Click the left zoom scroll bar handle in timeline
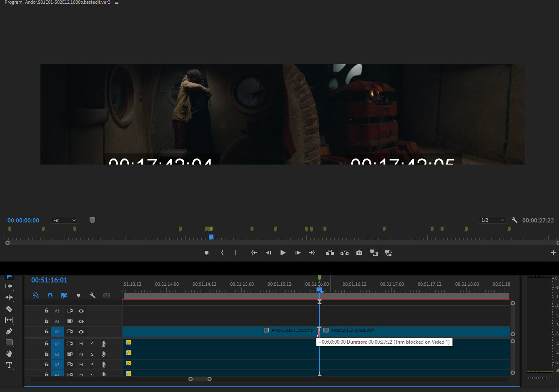 click(x=191, y=379)
